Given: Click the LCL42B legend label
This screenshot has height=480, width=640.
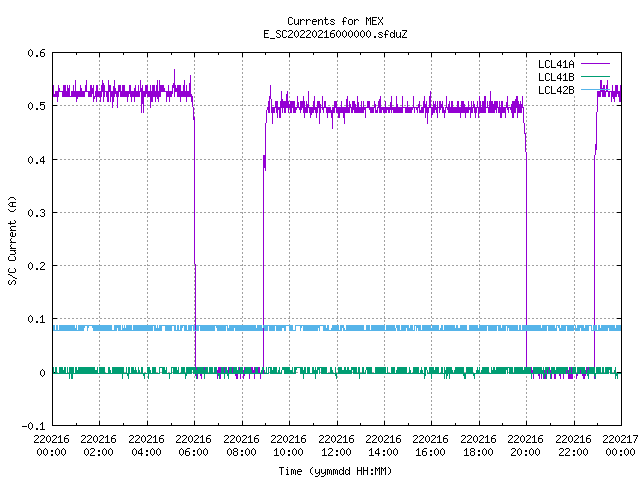Looking at the screenshot, I should tap(556, 90).
